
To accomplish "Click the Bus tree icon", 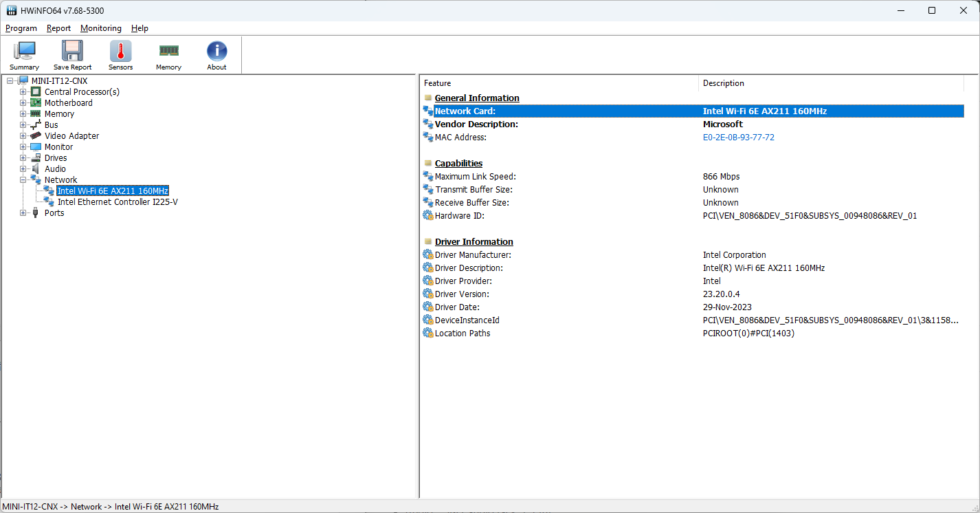I will pyautogui.click(x=36, y=124).
